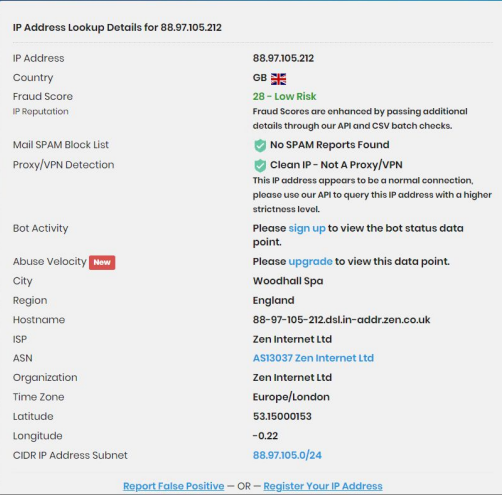Screen dimensions: 502x495
Task: Click Register Your IP Address link
Action: click(x=323, y=486)
